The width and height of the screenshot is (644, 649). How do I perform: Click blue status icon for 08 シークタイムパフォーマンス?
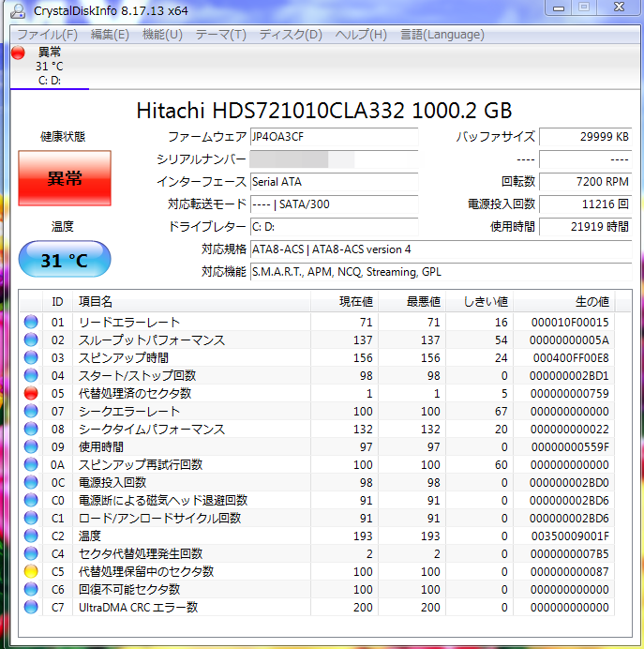pyautogui.click(x=31, y=429)
